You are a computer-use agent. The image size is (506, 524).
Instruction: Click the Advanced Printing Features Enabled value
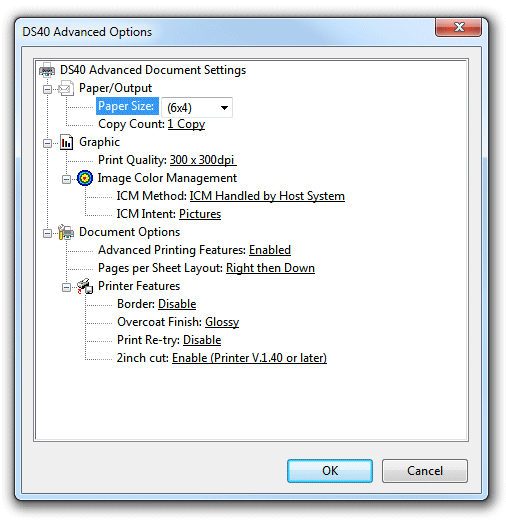coord(270,250)
